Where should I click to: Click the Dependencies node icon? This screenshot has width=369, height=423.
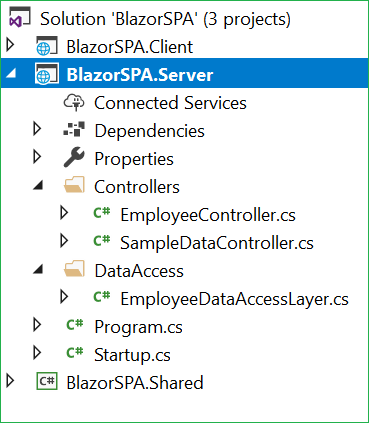tap(74, 130)
